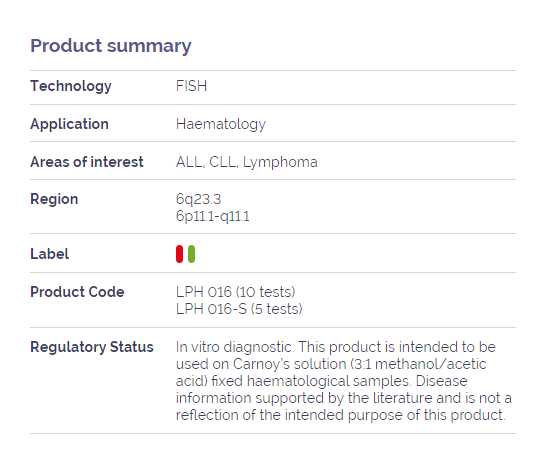Click the 6q23.3 region text
This screenshot has width=537, height=468.
pyautogui.click(x=199, y=199)
